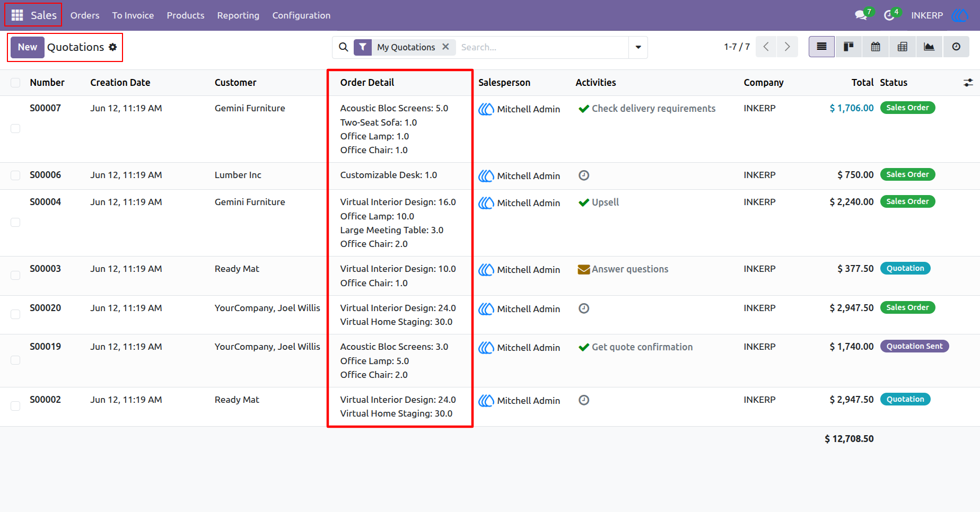Open the Reporting menu
The width and height of the screenshot is (980, 512).
[238, 15]
